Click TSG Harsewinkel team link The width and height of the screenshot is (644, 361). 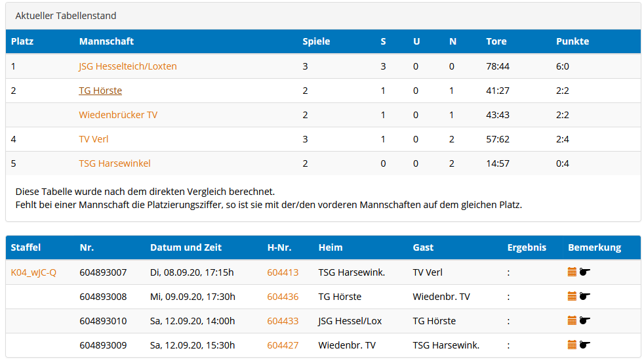click(x=115, y=163)
